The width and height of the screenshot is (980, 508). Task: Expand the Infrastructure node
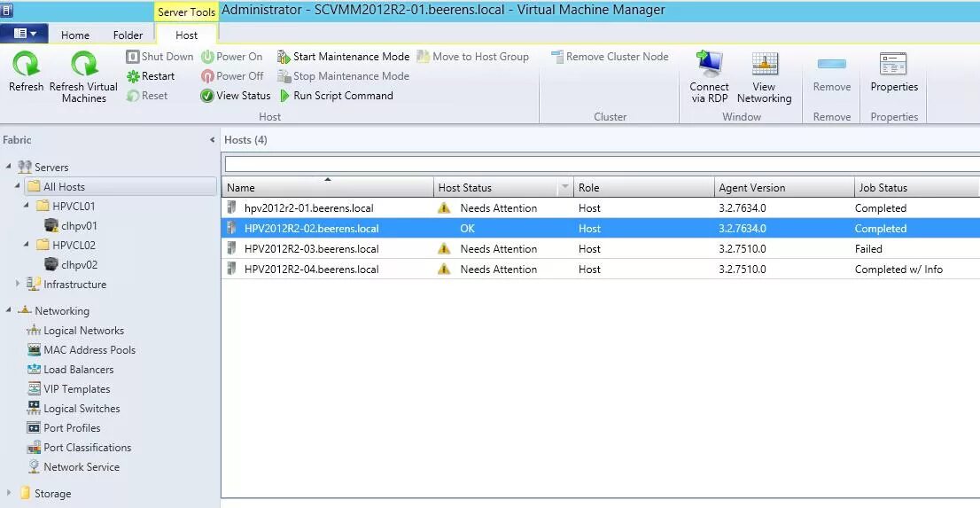[x=18, y=284]
